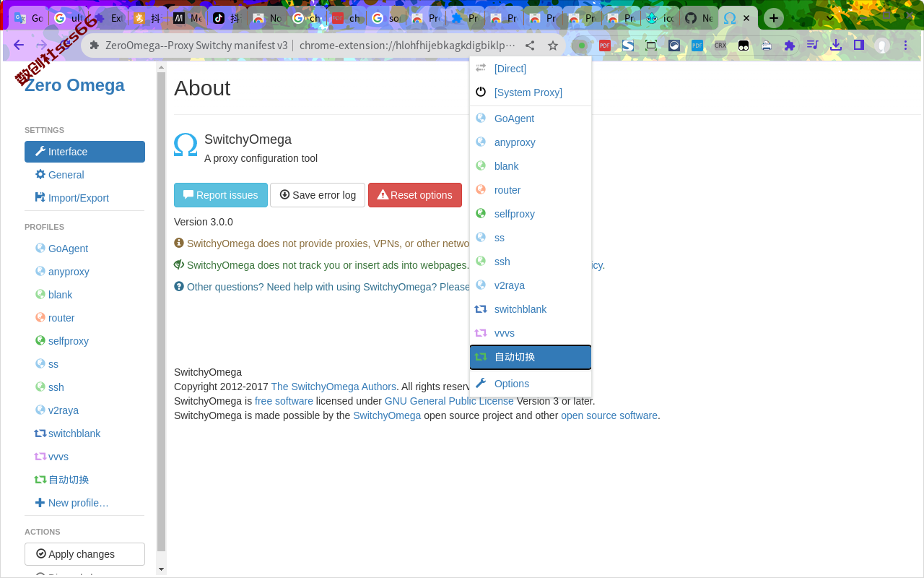This screenshot has width=924, height=578.
Task: Choose selfproxy profile in popup menu
Action: (531, 214)
